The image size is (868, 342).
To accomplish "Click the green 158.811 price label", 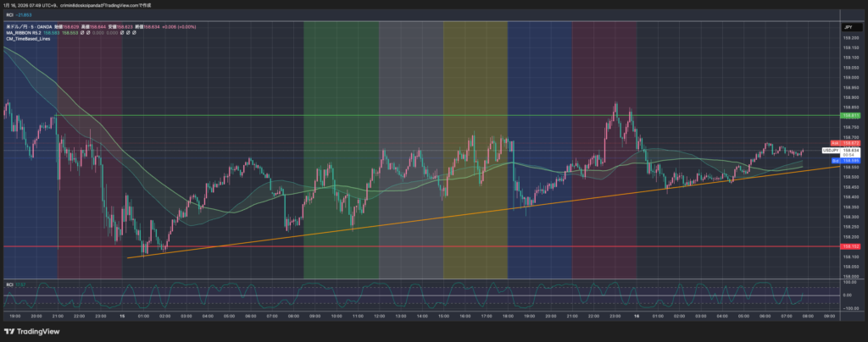I will click(x=851, y=115).
